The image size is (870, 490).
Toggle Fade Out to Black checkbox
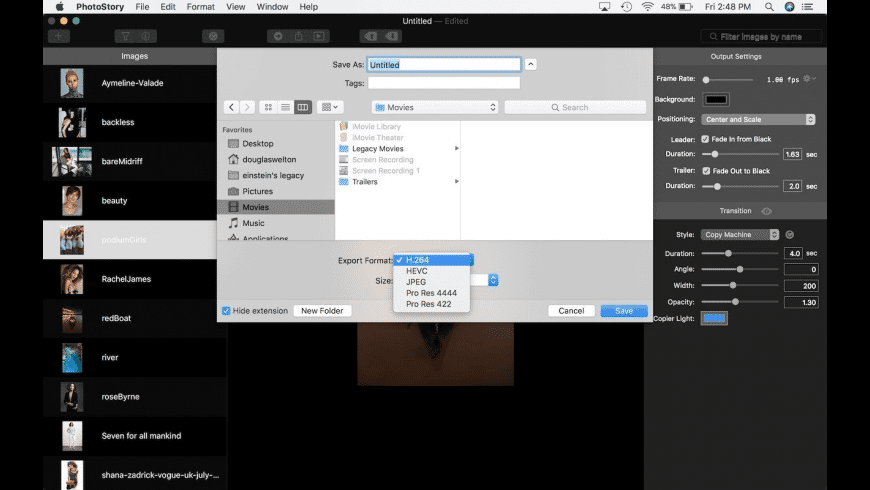[x=706, y=171]
